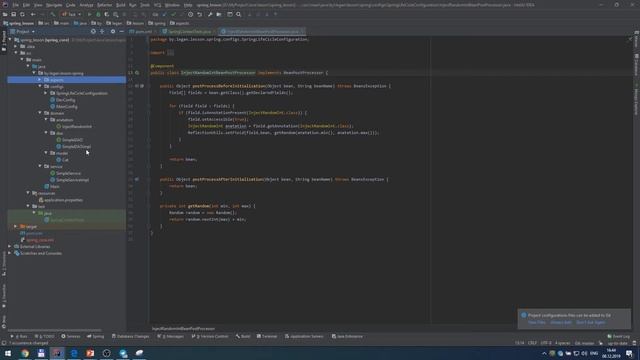The width and height of the screenshot is (640, 360).
Task: Click the Save All toolbar icon
Action: point(13,14)
